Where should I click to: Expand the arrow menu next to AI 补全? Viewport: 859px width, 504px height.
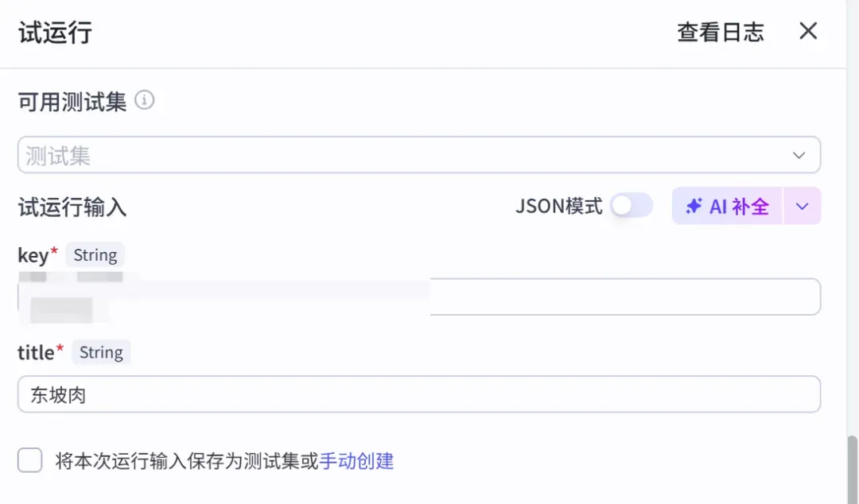coord(802,206)
